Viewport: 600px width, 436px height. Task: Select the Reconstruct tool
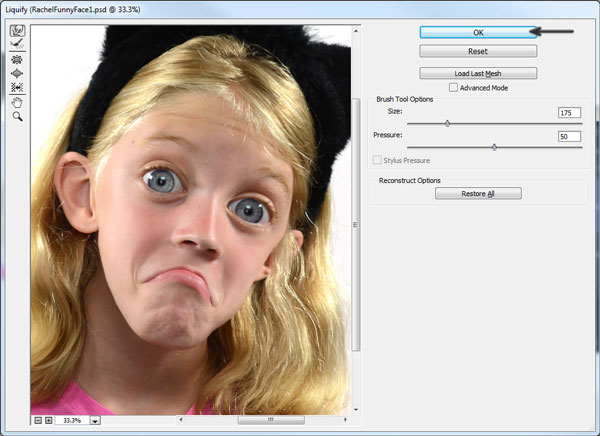pyautogui.click(x=17, y=44)
